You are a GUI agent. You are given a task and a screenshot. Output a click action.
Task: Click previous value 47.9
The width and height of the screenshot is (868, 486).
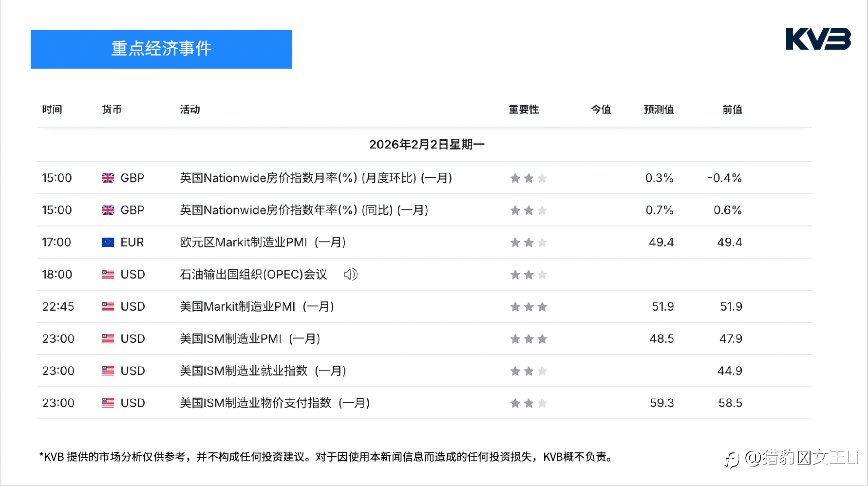tap(731, 339)
